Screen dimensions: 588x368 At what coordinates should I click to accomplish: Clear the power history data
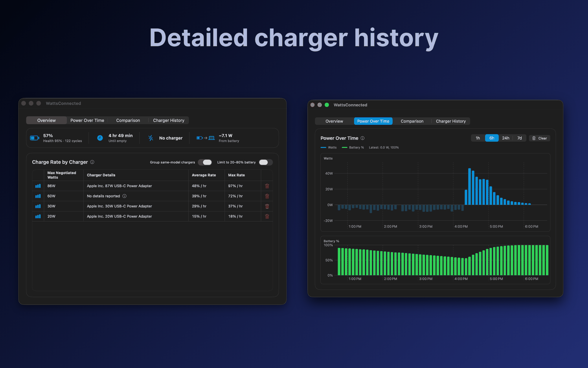[x=539, y=138]
